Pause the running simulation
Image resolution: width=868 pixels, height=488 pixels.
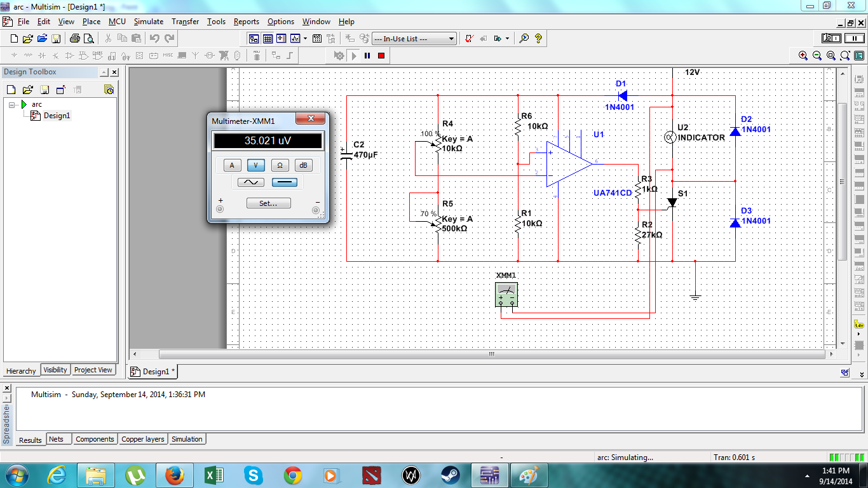coord(367,56)
